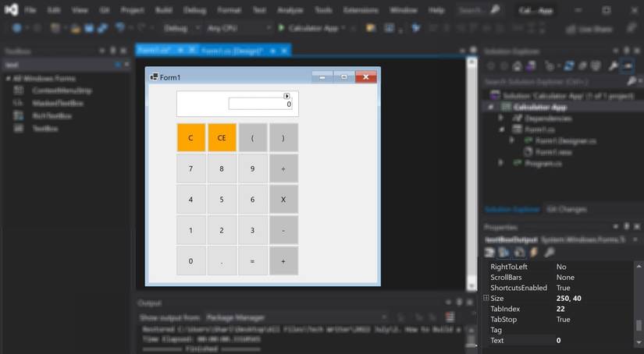Select MaskedTextBox in the Toolbox
This screenshot has width=644, height=354.
[x=58, y=103]
